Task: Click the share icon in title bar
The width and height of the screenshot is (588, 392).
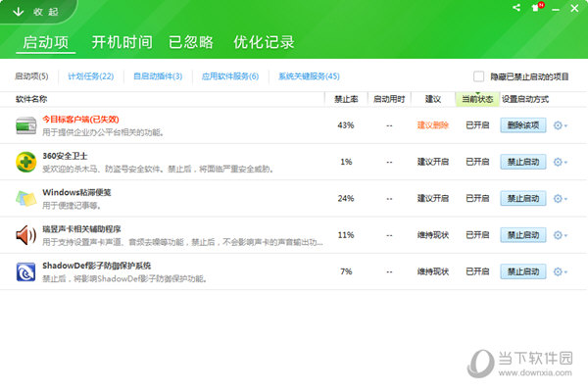Action: coord(516,8)
